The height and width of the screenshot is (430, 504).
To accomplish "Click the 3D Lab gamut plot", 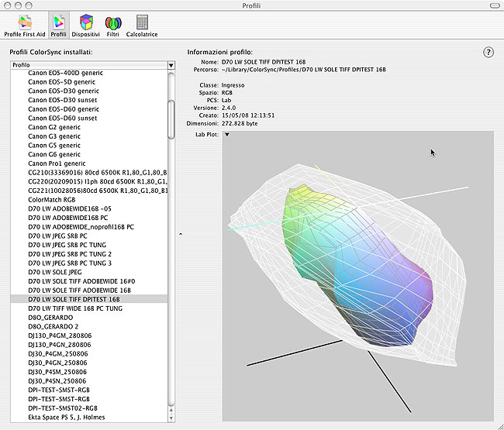I will [358, 276].
